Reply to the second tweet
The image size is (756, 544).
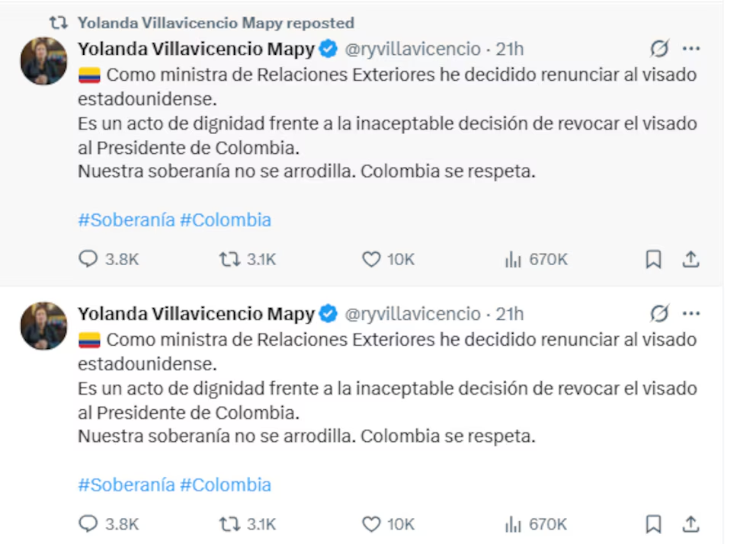[x=88, y=524]
